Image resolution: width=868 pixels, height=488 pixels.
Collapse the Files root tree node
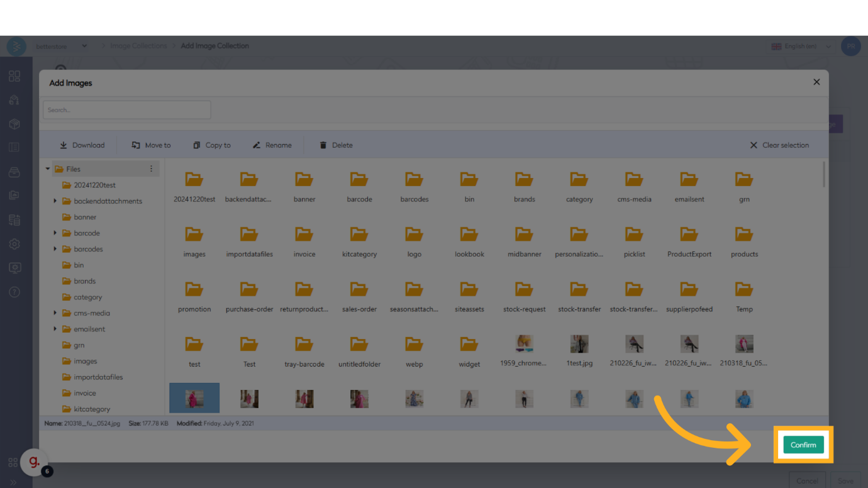pos(48,169)
